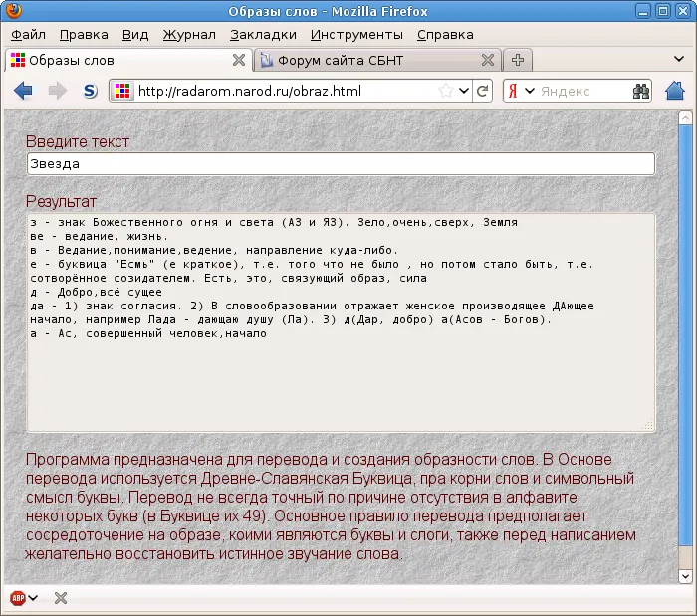Close the addon bar with X
This screenshot has height=616, width=697.
pyautogui.click(x=61, y=598)
